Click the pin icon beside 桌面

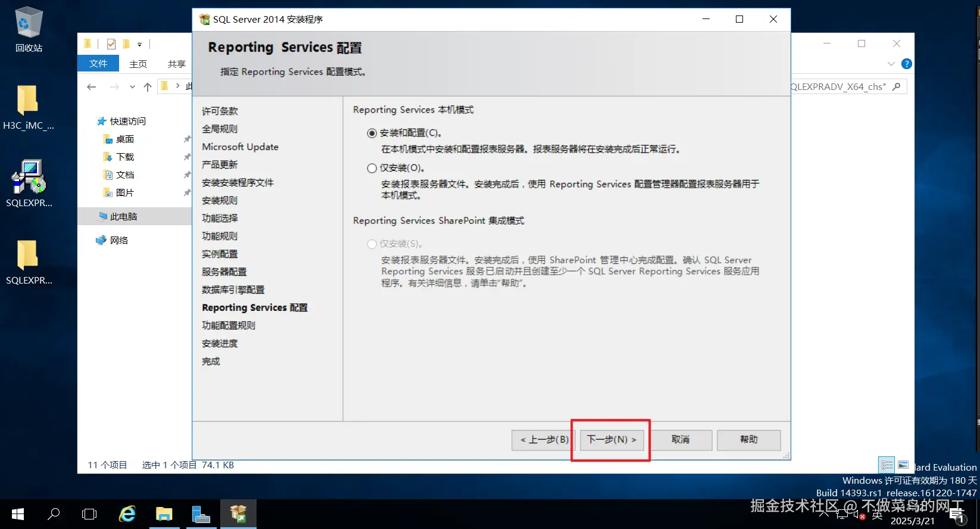click(x=187, y=139)
